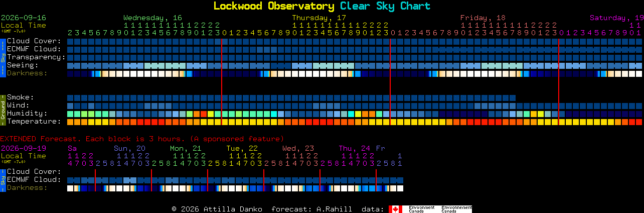Click the extended forecast Cloud Cover label

pos(34,172)
